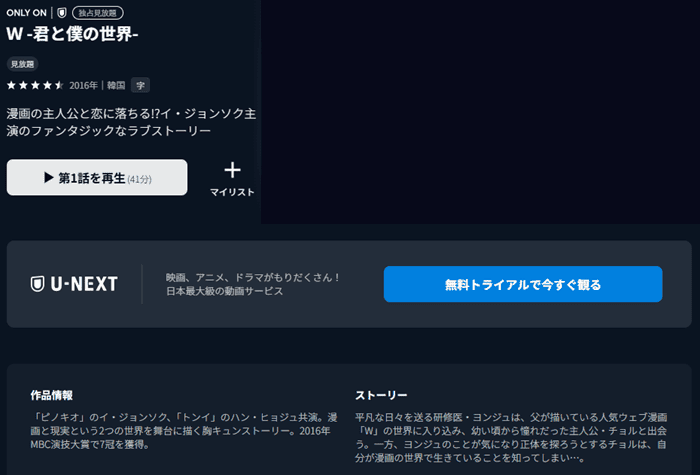Click the ストーリー heading
Viewport: 700px width, 475px height.
[381, 395]
